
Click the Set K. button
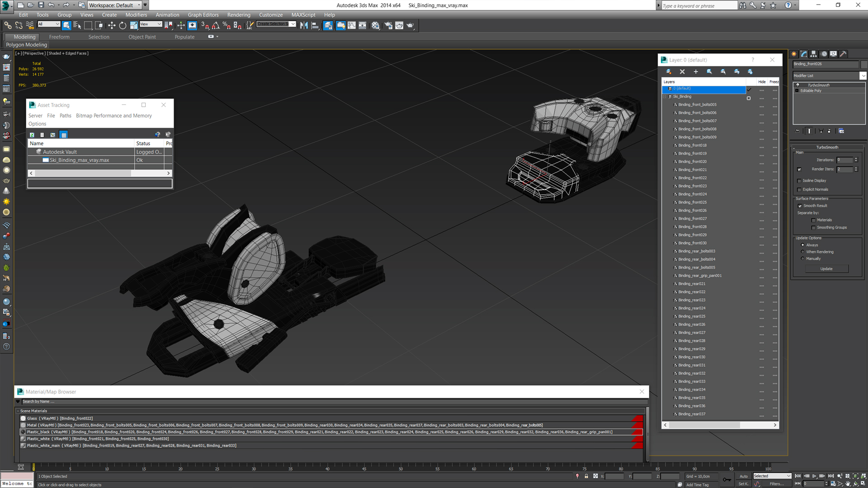coord(744,484)
